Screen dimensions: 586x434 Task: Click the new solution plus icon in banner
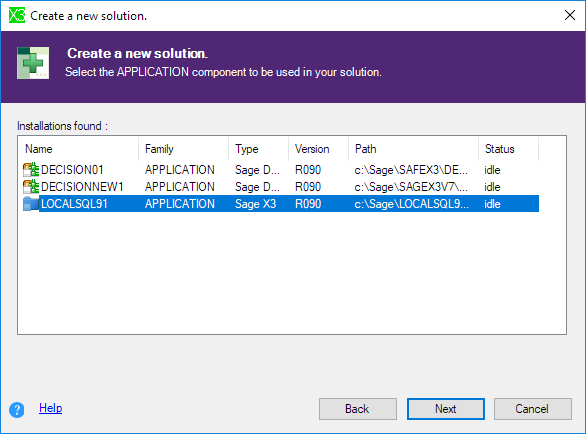point(33,63)
